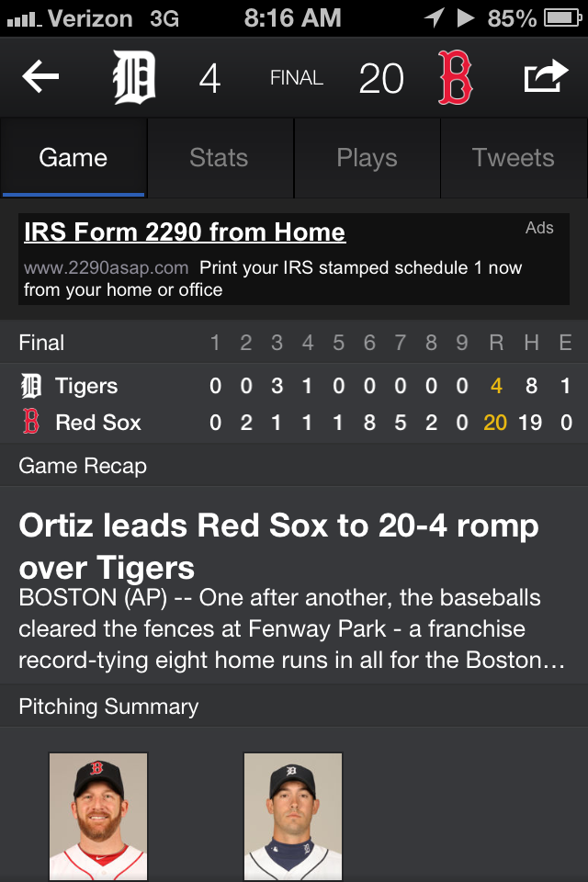
Task: Tap the Game Recap section header
Action: coord(83,466)
